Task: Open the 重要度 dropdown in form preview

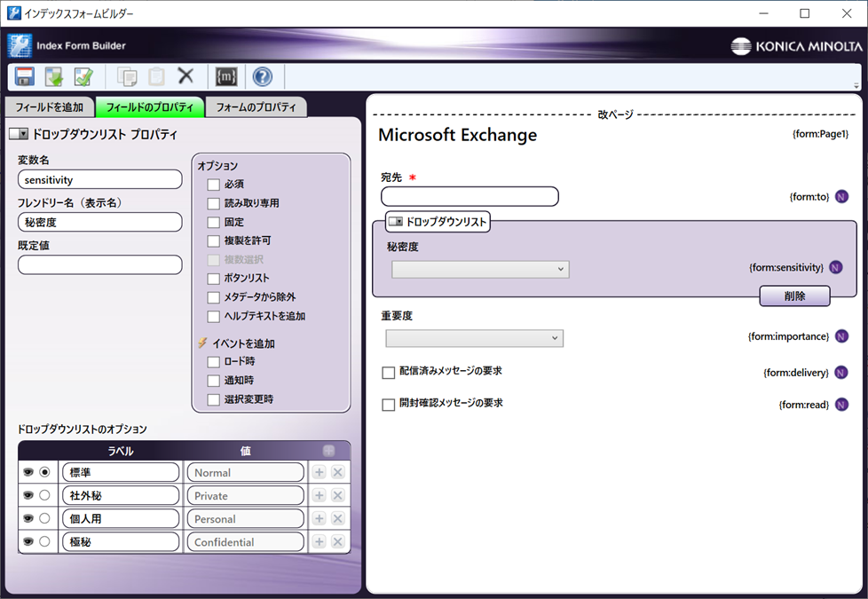Action: click(475, 338)
